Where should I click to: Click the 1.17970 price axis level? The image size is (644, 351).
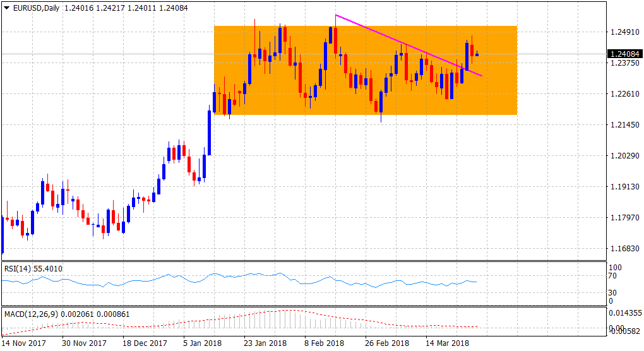pos(624,218)
